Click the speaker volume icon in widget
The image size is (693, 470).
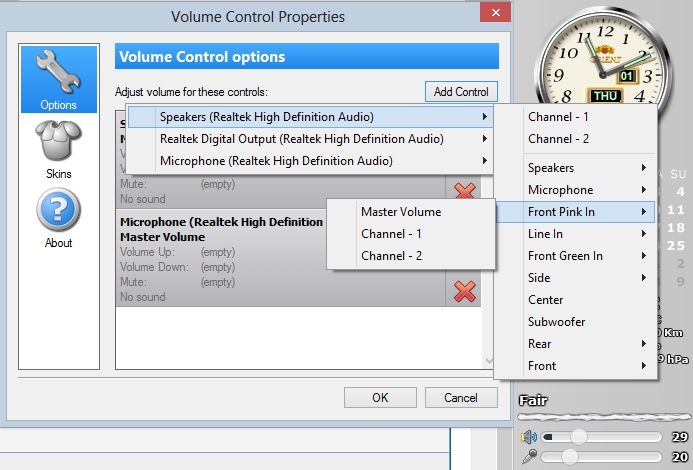528,437
